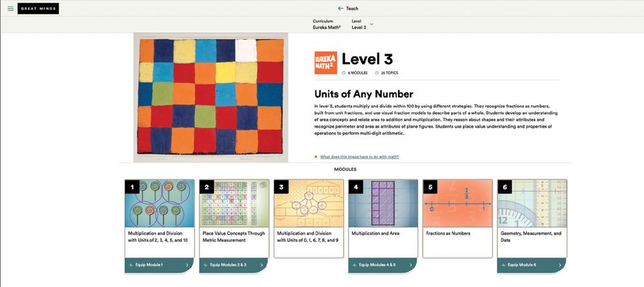Select 'Fractions as Numbers' title
This screenshot has height=287, width=644.
(x=448, y=233)
